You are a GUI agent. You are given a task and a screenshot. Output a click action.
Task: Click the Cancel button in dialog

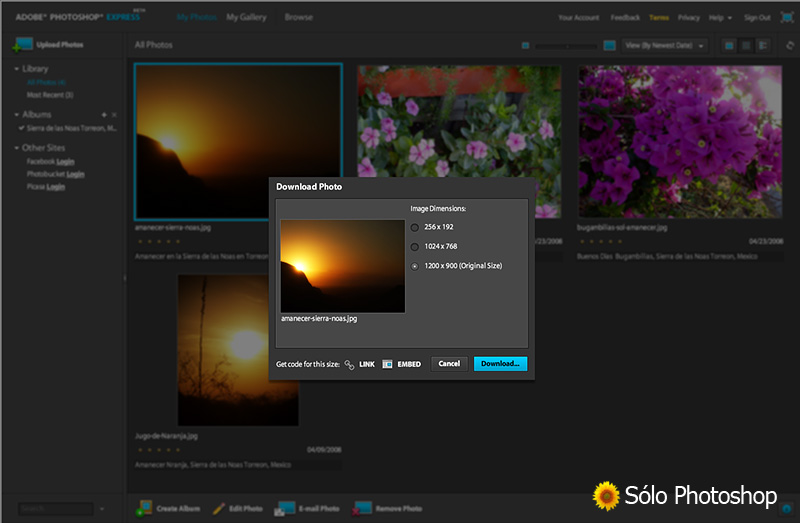pyautogui.click(x=449, y=364)
